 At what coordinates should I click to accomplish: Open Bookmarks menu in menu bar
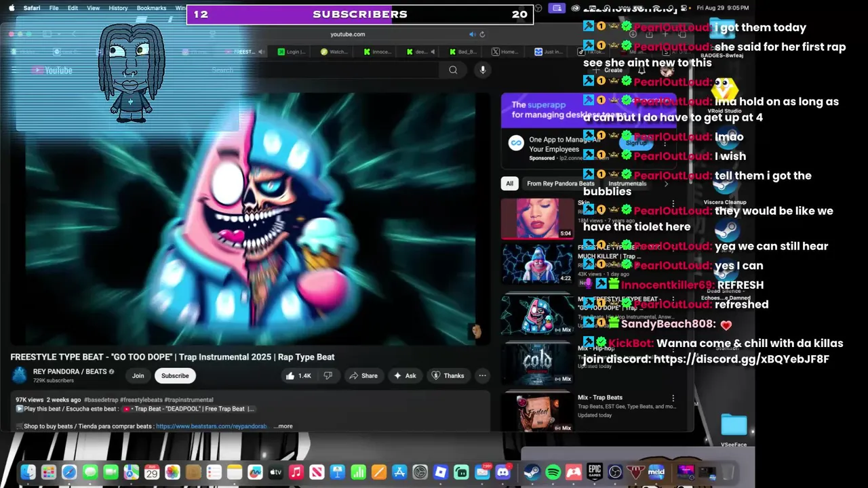(151, 8)
